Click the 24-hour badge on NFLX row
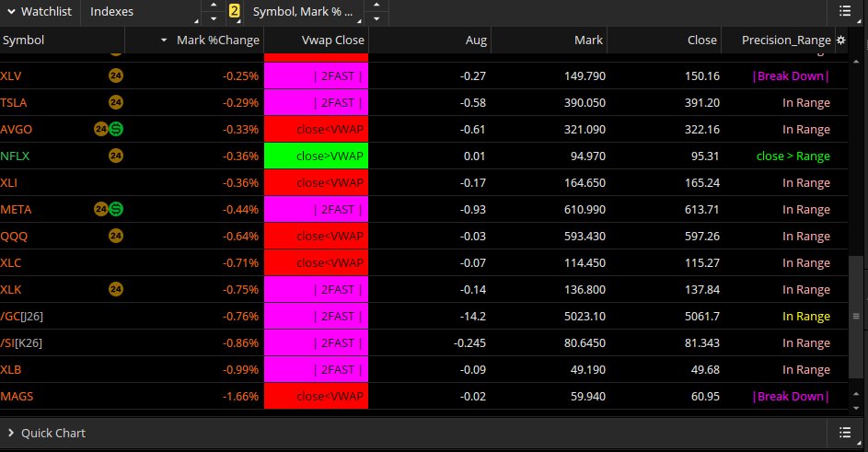This screenshot has width=868, height=452. point(116,156)
